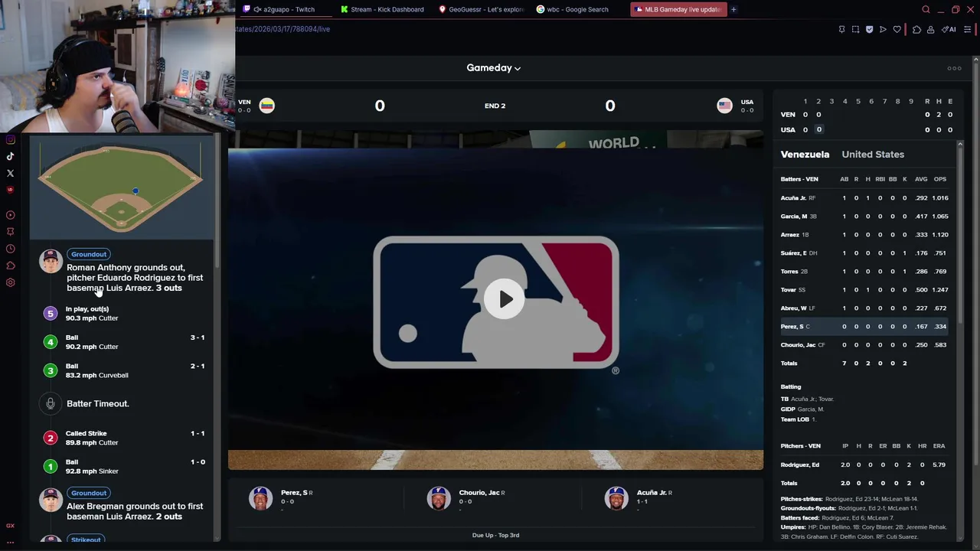
Task: Open Chourio, Jac in batters list
Action: 864,345
